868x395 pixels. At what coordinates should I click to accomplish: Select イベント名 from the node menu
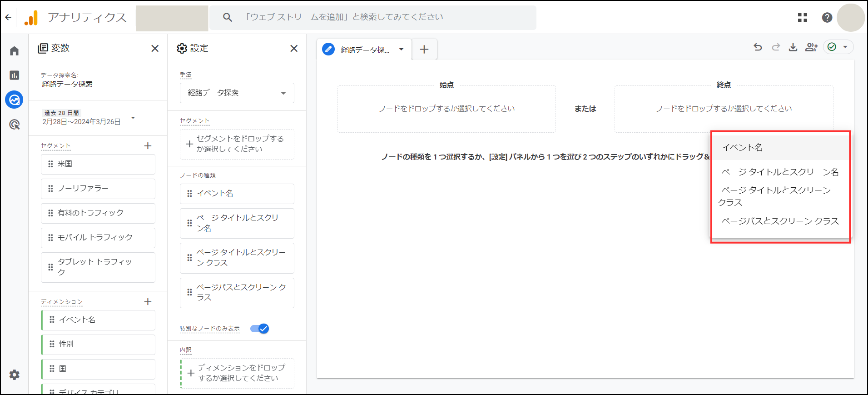780,148
